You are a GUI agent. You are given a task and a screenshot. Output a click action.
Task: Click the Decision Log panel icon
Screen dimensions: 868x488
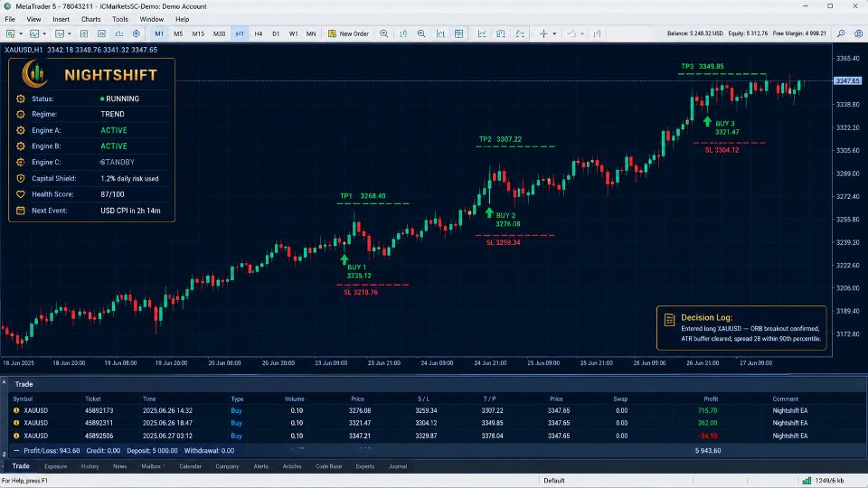669,320
